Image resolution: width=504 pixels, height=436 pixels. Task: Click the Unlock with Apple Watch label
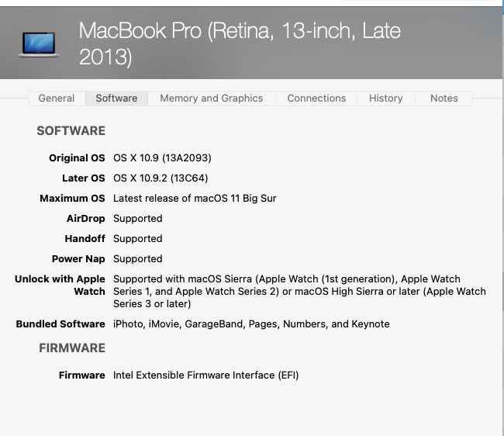point(60,285)
